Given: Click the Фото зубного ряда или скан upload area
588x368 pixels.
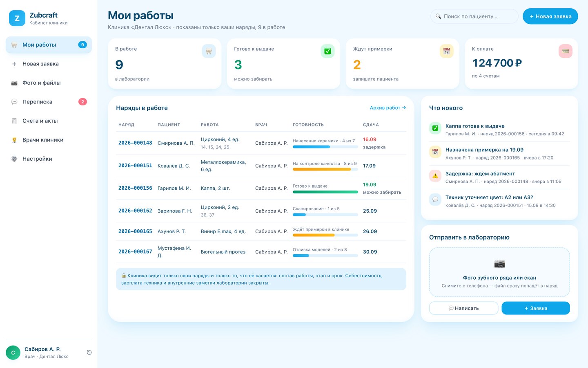Looking at the screenshot, I should [499, 272].
